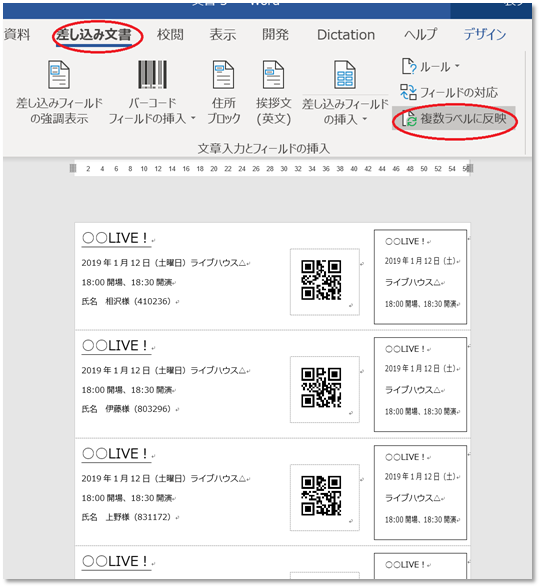Open the ルール dropdown
The width and height of the screenshot is (541, 588).
coord(430,67)
